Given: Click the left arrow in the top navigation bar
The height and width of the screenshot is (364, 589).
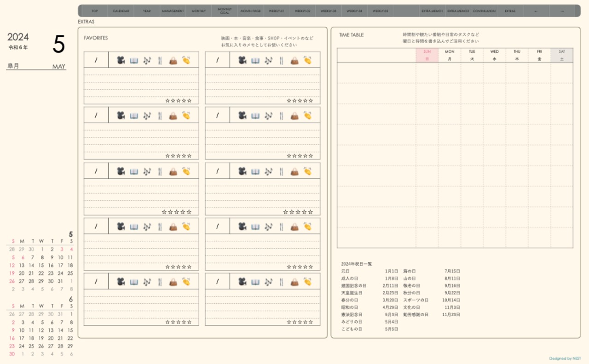Looking at the screenshot, I should [x=536, y=11].
